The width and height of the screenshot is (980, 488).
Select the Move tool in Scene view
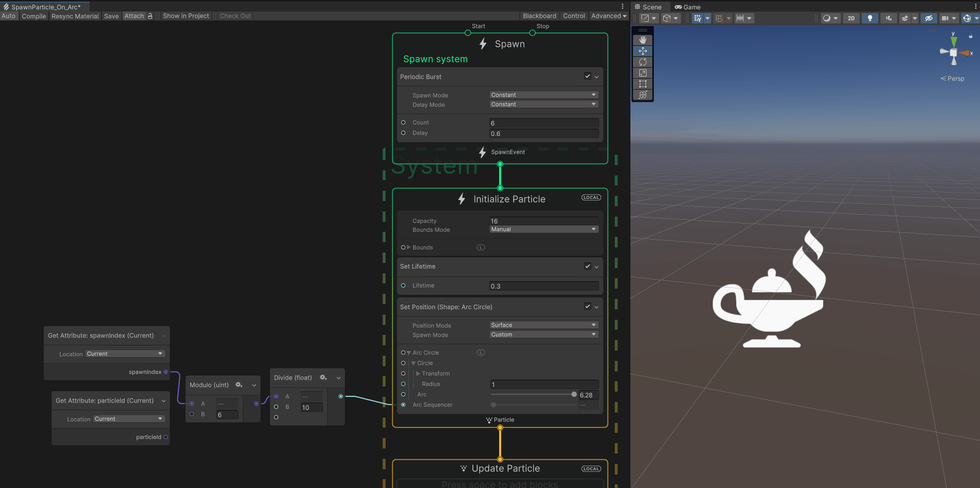pyautogui.click(x=643, y=51)
